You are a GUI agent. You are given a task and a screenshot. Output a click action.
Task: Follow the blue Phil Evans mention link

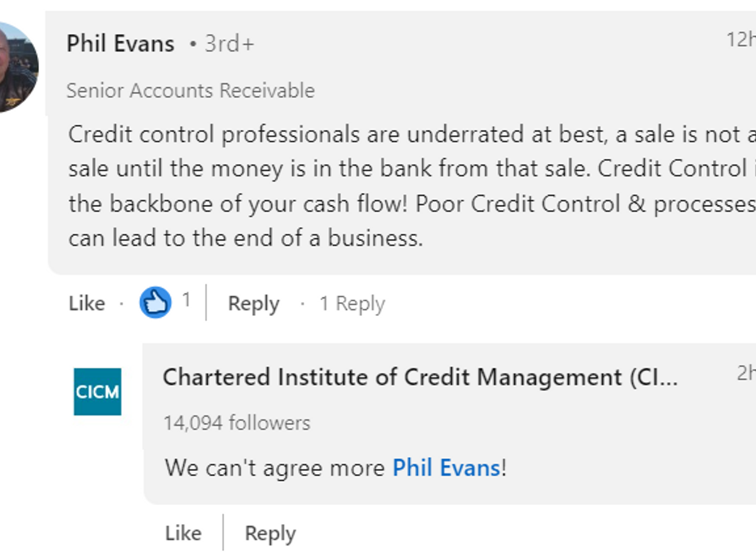447,468
